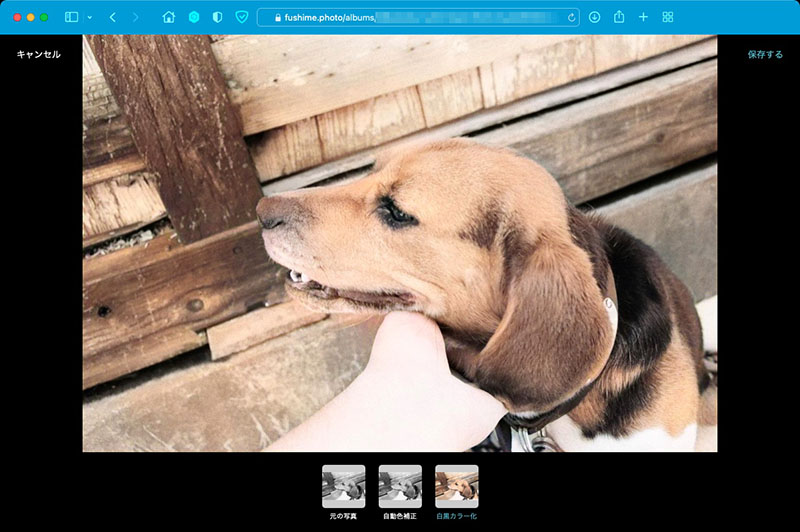Go back with the left chevron
The width and height of the screenshot is (800, 532).
[x=112, y=17]
